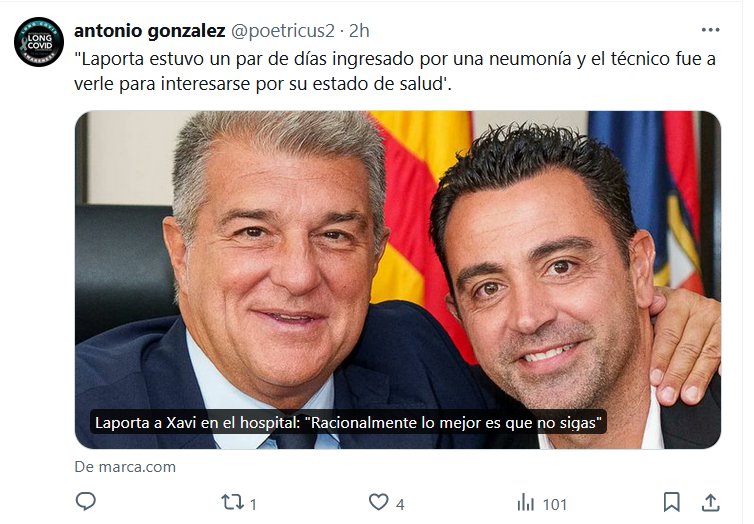This screenshot has height=524, width=754.
Task: Click the like count 4
Action: coord(400,504)
